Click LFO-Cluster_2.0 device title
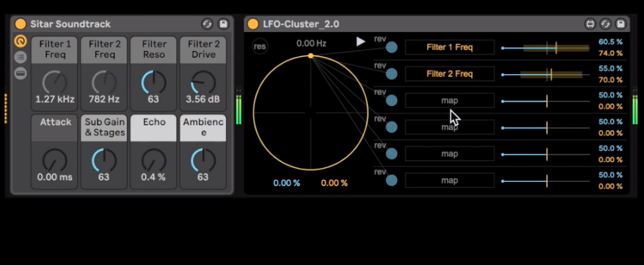The width and height of the screenshot is (644, 265). tap(301, 24)
